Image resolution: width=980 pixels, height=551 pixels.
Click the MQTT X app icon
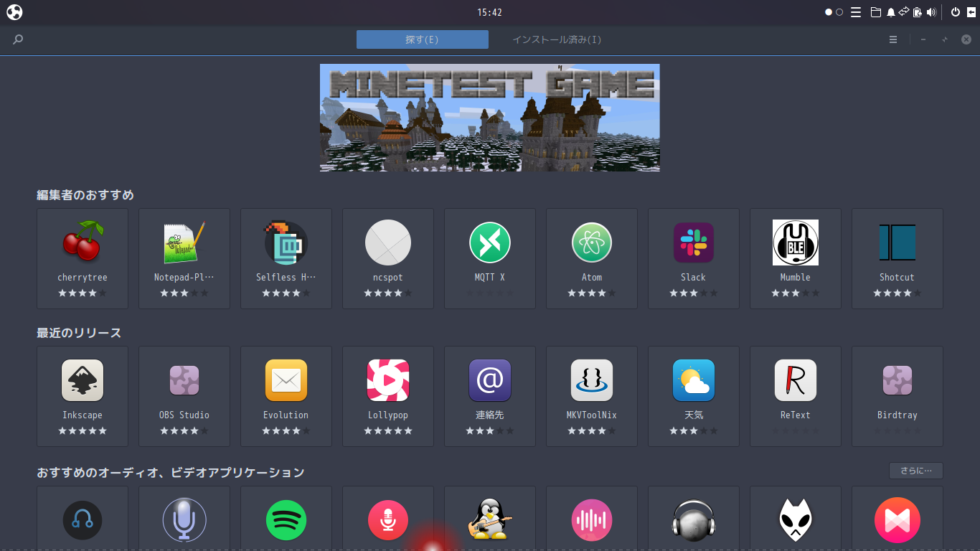490,242
